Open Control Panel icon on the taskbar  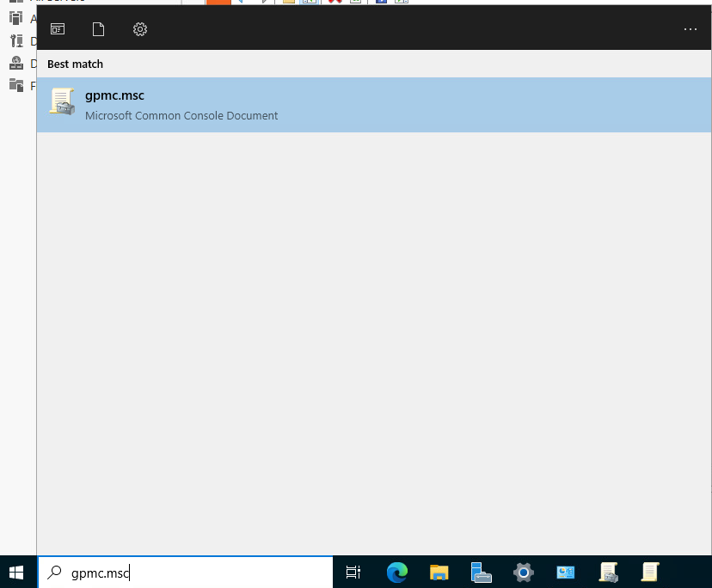coord(565,573)
